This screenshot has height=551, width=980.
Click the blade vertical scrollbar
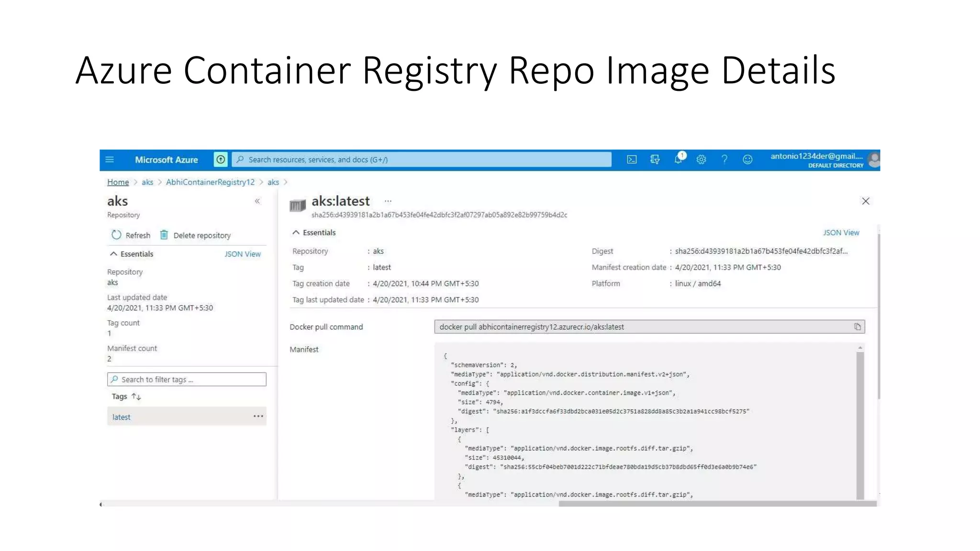pos(879,316)
